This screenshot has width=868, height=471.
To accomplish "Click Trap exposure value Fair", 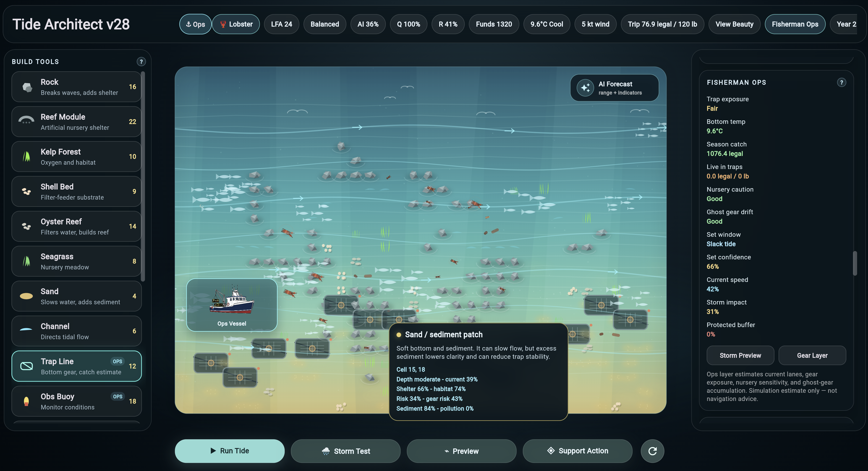I will [712, 109].
